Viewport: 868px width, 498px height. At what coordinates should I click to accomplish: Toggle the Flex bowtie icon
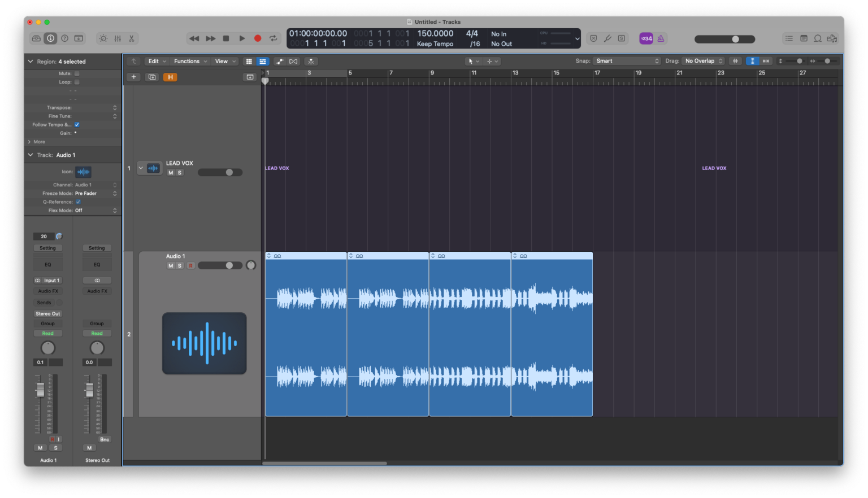293,61
